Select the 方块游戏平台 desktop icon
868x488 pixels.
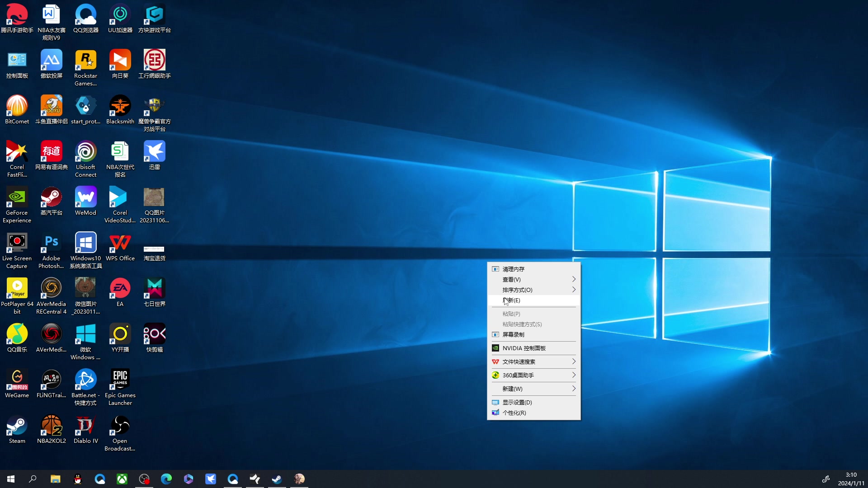(155, 19)
